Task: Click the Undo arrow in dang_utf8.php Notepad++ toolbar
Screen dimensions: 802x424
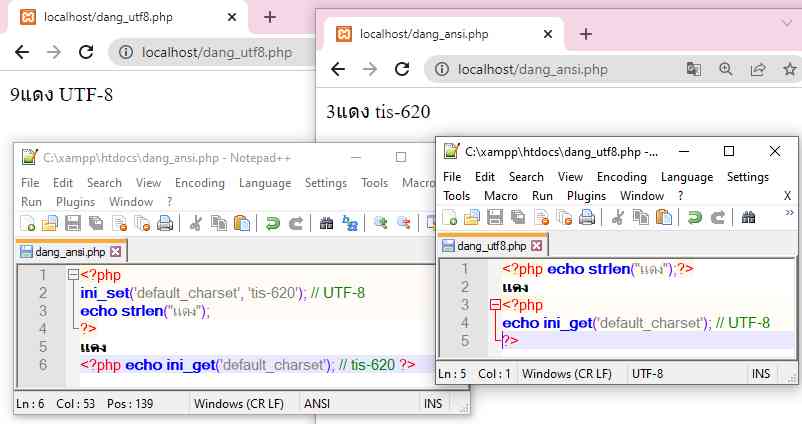Action: [x=692, y=217]
